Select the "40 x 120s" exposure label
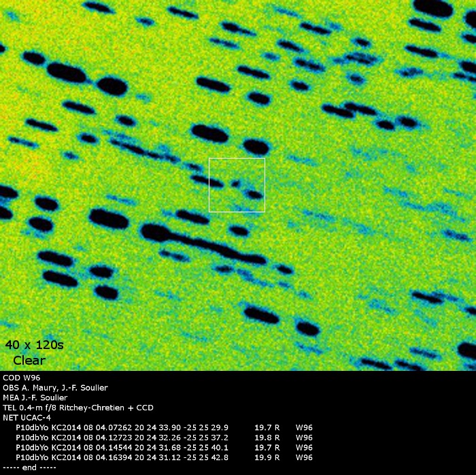Image resolution: width=476 pixels, height=475 pixels. click(x=34, y=345)
